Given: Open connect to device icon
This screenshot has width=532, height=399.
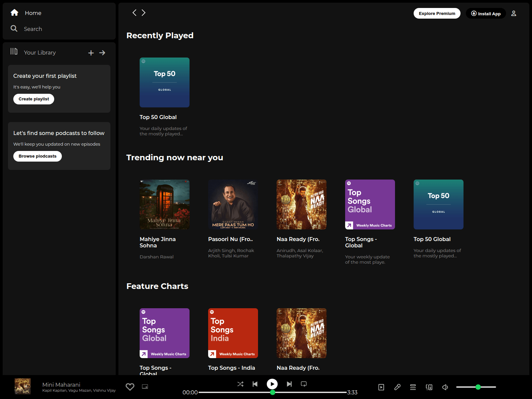Looking at the screenshot, I should 429,387.
